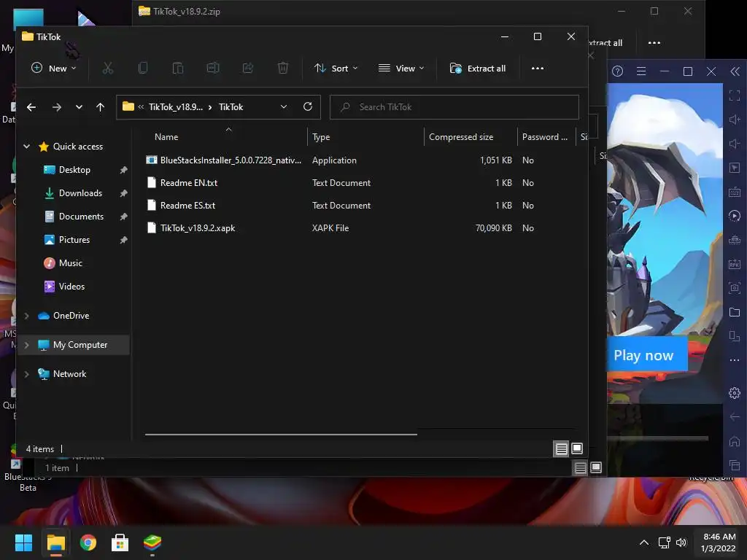Switch to large thumbnails view icon in status bar
The image size is (747, 560).
(x=577, y=448)
